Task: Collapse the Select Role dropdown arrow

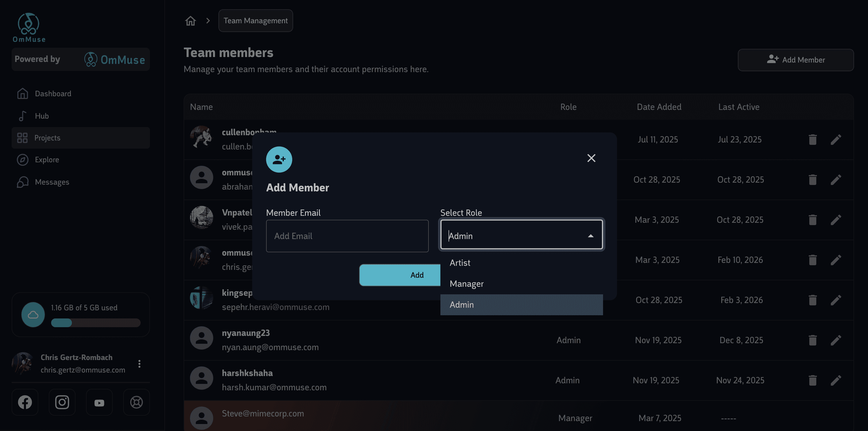Action: (590, 236)
